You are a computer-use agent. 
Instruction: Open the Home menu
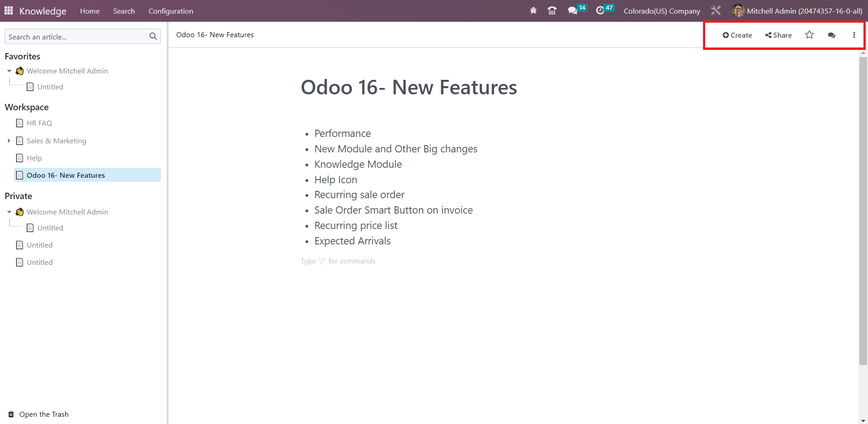click(x=90, y=11)
